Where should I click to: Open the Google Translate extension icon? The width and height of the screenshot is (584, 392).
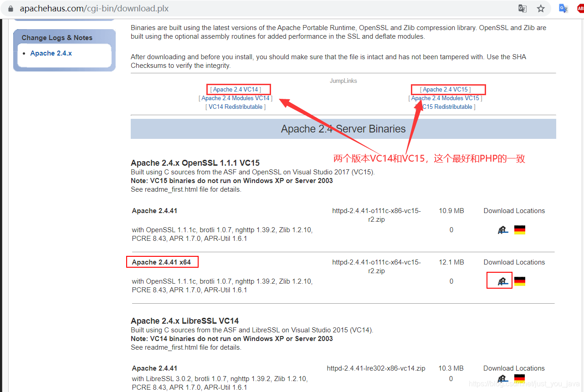click(564, 8)
